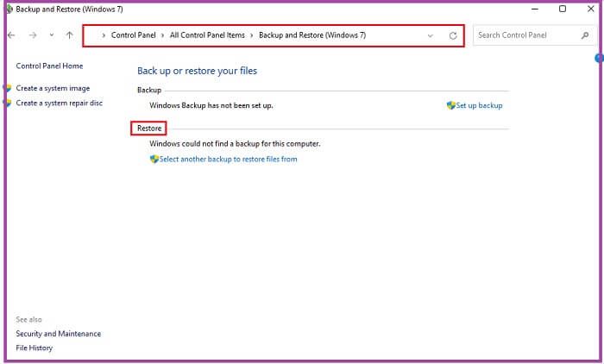
Task: Expand chevron after Control Panel breadcrumb
Action: click(162, 35)
